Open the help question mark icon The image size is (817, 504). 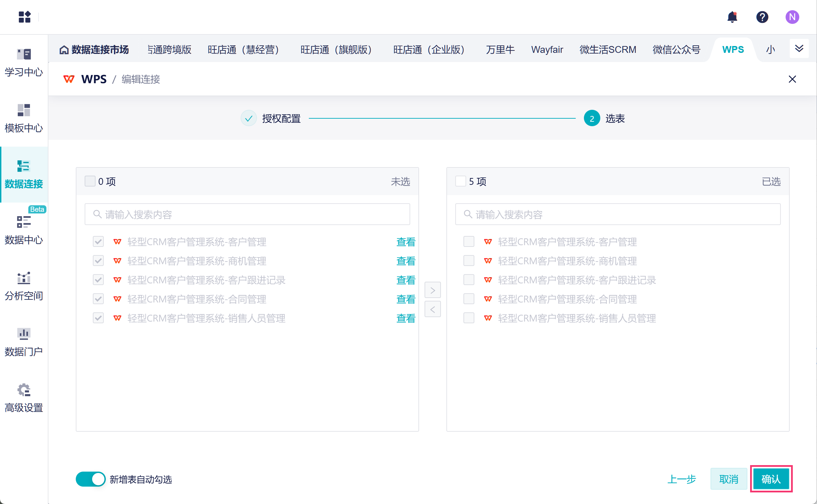pyautogui.click(x=762, y=17)
